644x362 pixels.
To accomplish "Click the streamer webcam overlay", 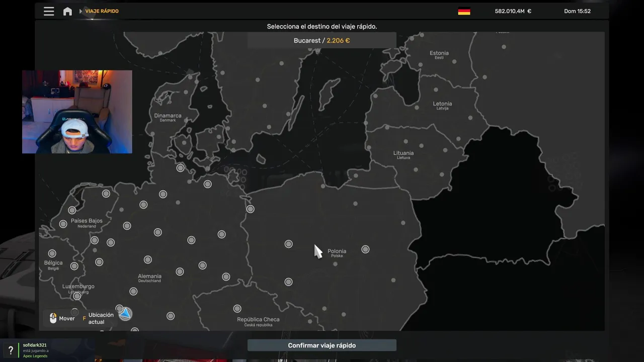I will coord(77,112).
